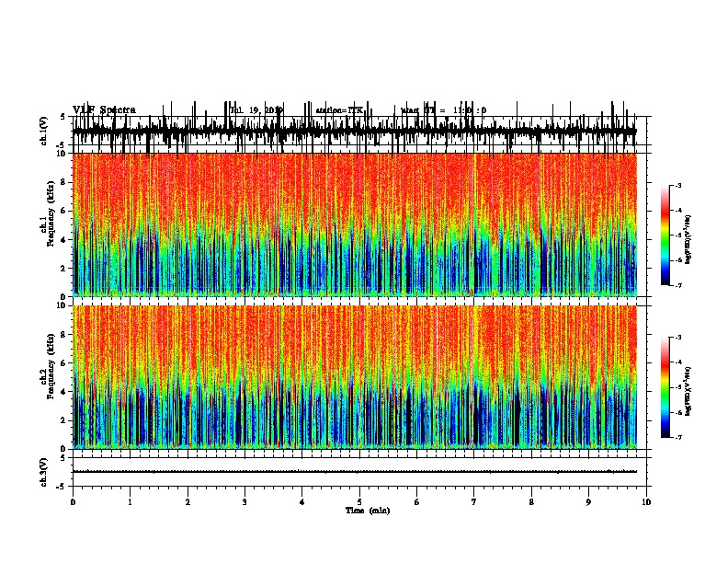Pick the ch.2 spectrogram color scale bar
The width and height of the screenshot is (728, 563).
coord(665,387)
